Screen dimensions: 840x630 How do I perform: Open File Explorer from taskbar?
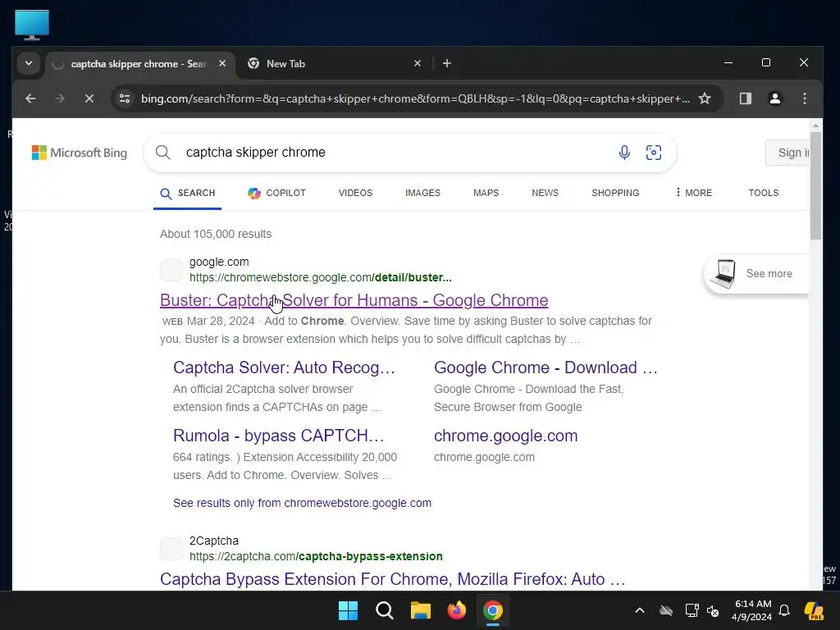tap(421, 610)
